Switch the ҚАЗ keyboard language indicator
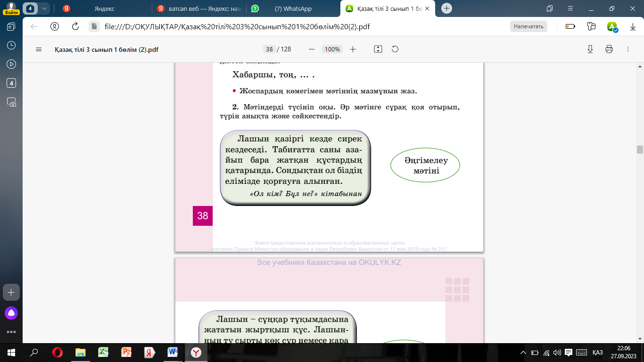644x362 pixels. pyautogui.click(x=597, y=353)
